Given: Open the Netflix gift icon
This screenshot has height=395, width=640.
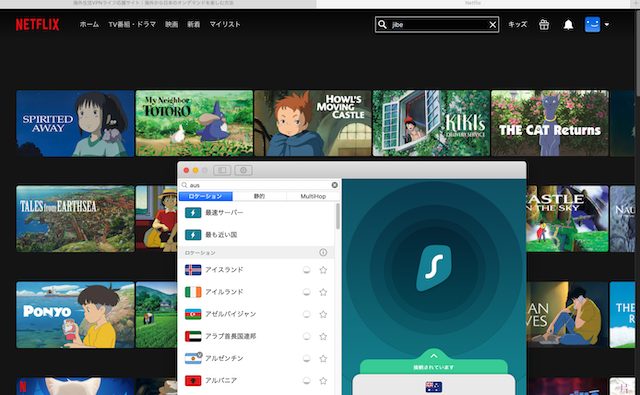Looking at the screenshot, I should click(x=544, y=24).
